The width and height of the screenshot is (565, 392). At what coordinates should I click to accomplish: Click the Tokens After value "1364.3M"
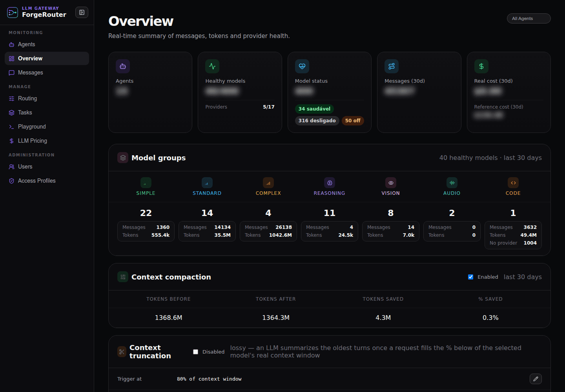pyautogui.click(x=276, y=318)
